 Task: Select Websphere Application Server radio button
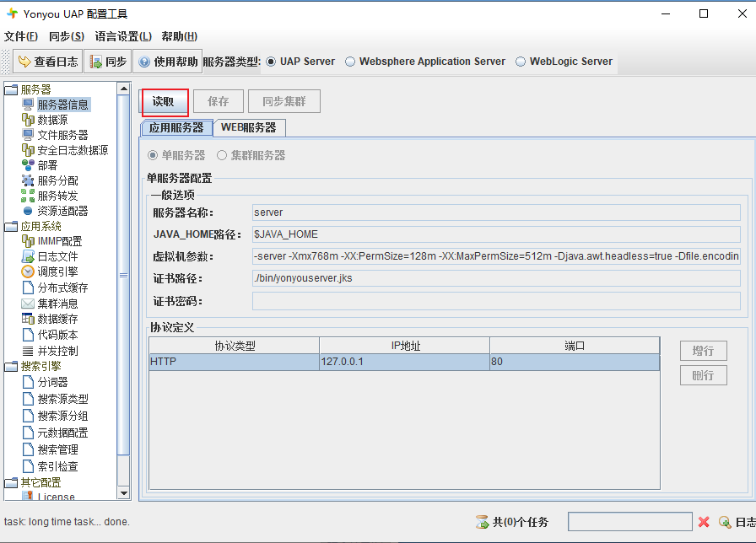[x=350, y=62]
